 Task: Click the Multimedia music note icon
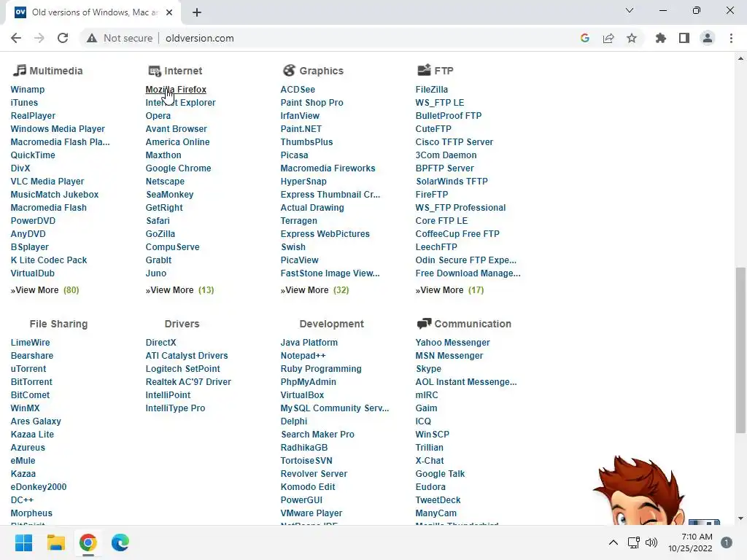click(19, 71)
